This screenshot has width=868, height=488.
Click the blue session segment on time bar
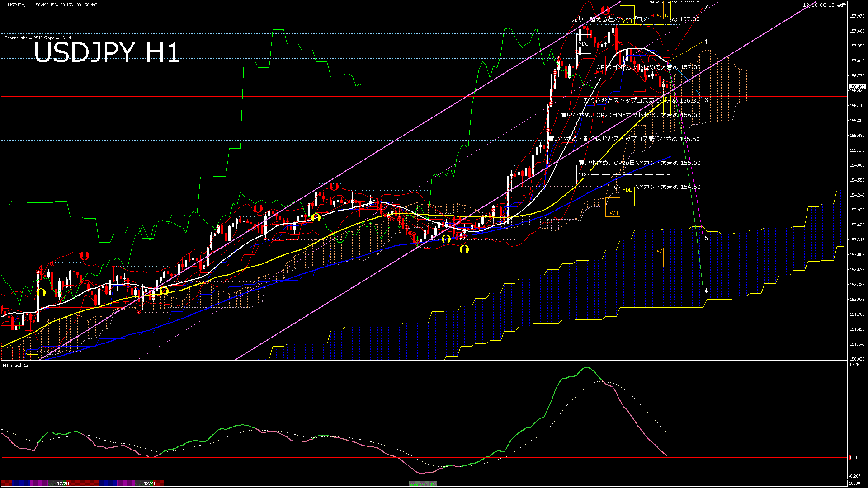click(21, 483)
